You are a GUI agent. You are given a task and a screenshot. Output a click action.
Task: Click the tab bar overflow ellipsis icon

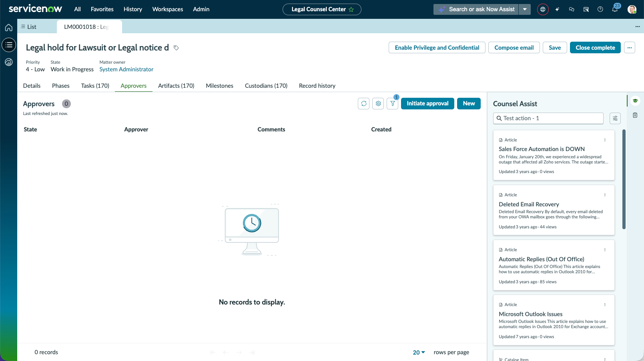pos(638,26)
